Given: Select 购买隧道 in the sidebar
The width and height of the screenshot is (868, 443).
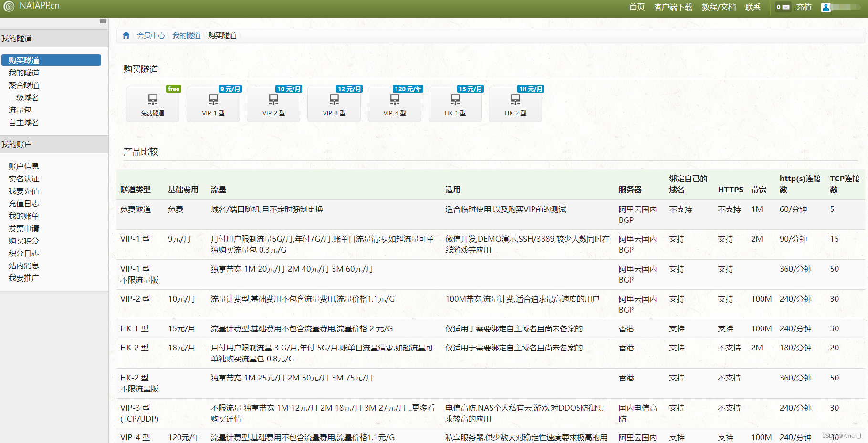Looking at the screenshot, I should (x=51, y=60).
